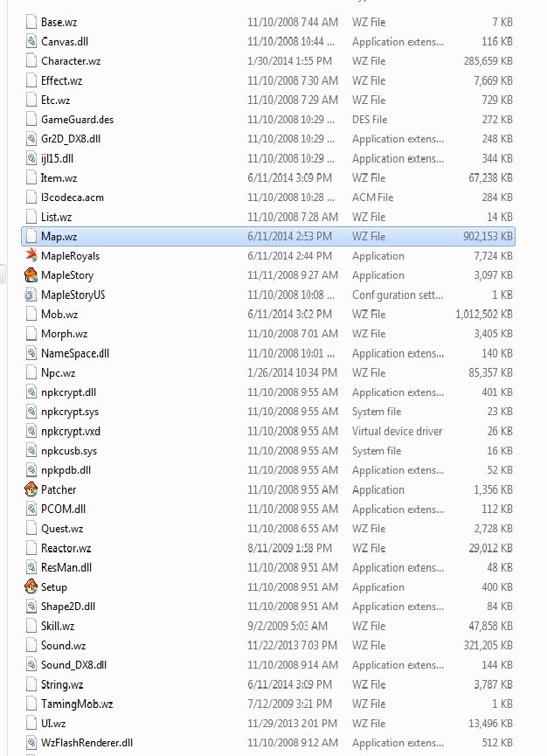The image size is (547, 756).
Task: Click the Virtual device driver type label
Action: [x=397, y=431]
